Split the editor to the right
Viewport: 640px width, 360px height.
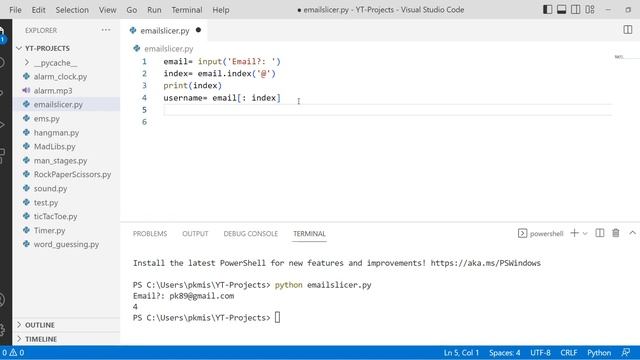coord(628,30)
